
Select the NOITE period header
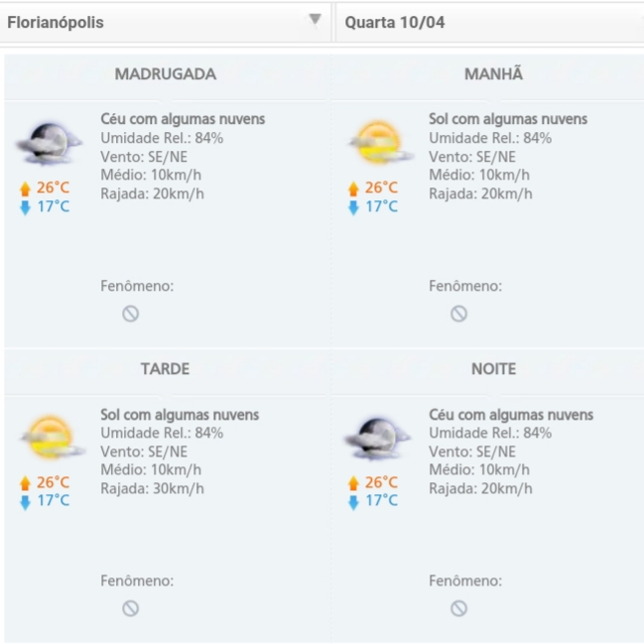point(493,369)
